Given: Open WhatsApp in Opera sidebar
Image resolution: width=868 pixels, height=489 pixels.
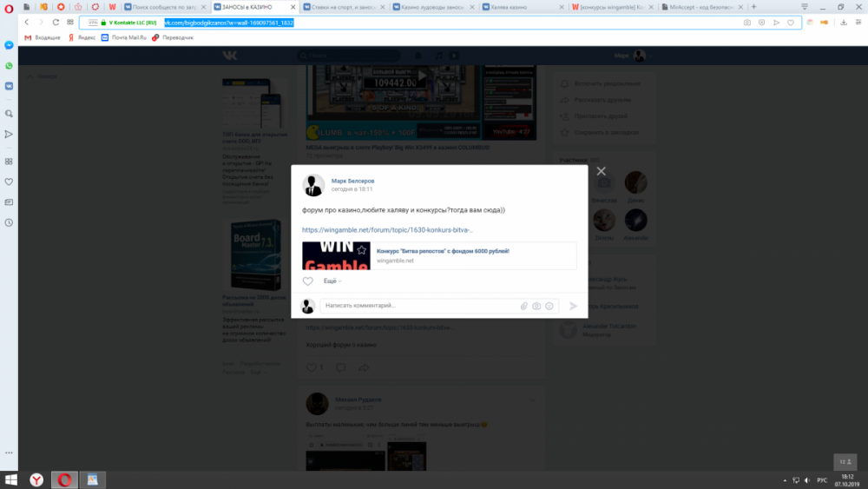Looking at the screenshot, I should coord(9,66).
